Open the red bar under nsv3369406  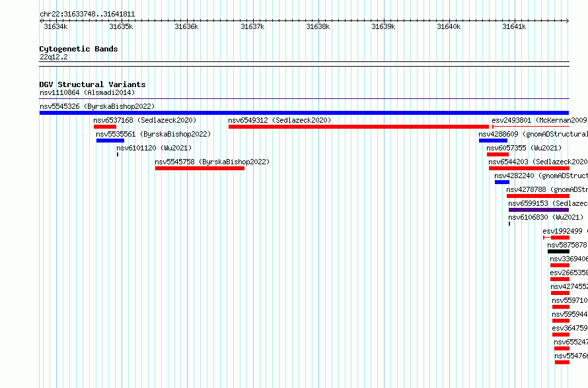tap(560, 265)
